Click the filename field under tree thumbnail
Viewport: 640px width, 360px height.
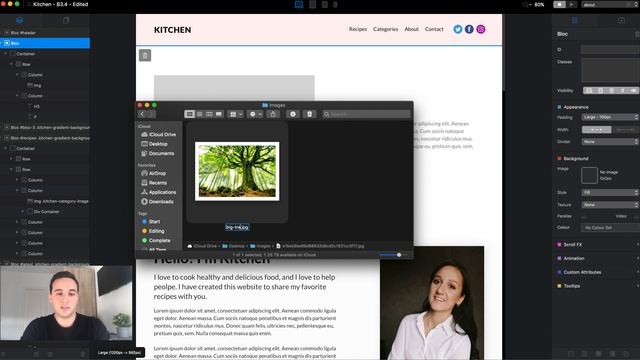tap(237, 227)
